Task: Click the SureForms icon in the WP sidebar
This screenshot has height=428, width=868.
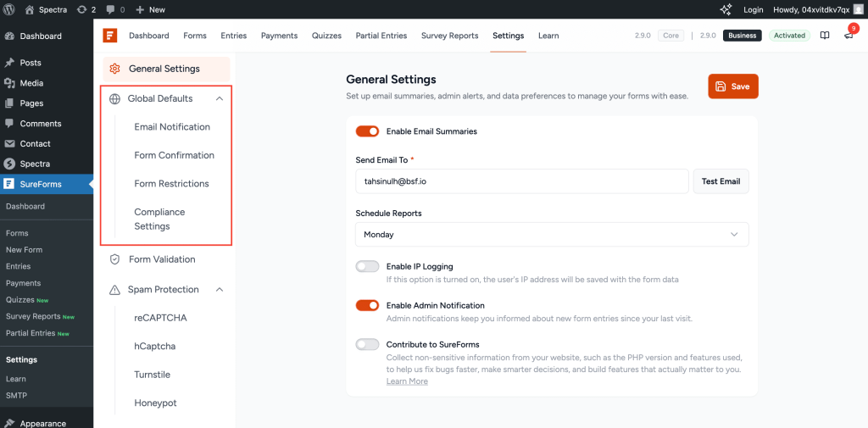Action: (8, 184)
